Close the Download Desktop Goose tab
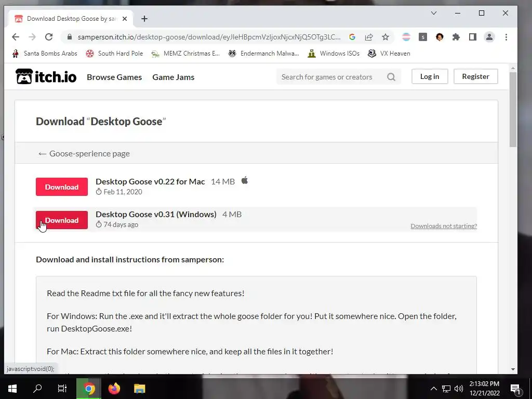 [x=125, y=19]
